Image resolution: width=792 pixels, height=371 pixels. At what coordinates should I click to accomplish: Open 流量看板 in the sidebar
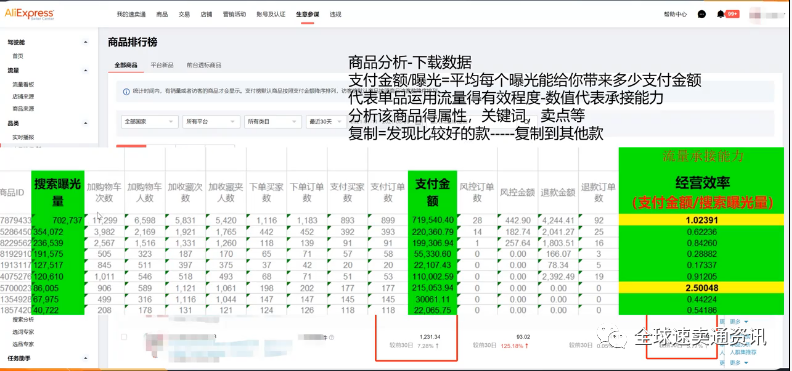point(23,84)
